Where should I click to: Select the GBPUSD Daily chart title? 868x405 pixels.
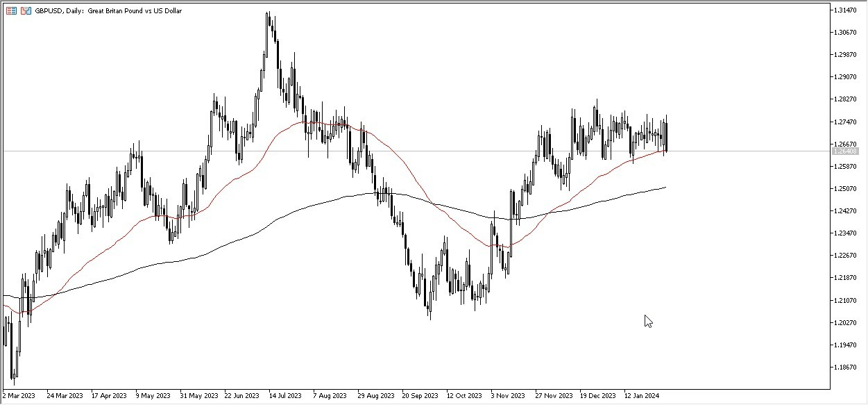(x=90, y=10)
